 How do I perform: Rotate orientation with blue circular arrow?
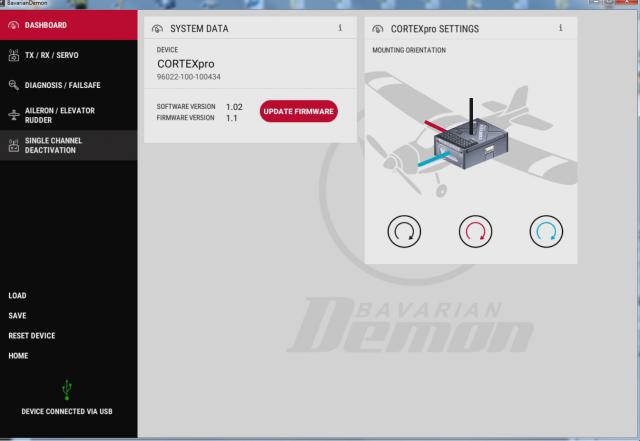coord(546,232)
